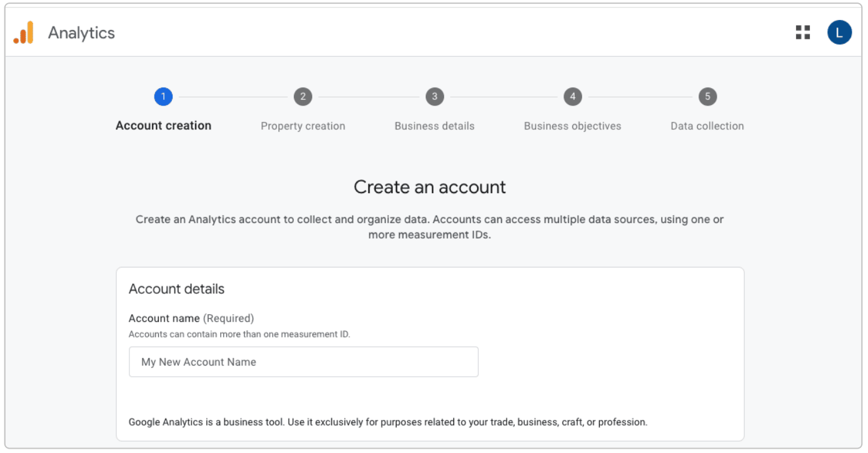Image resolution: width=868 pixels, height=453 pixels.
Task: Click the step 4 circle
Action: click(572, 97)
